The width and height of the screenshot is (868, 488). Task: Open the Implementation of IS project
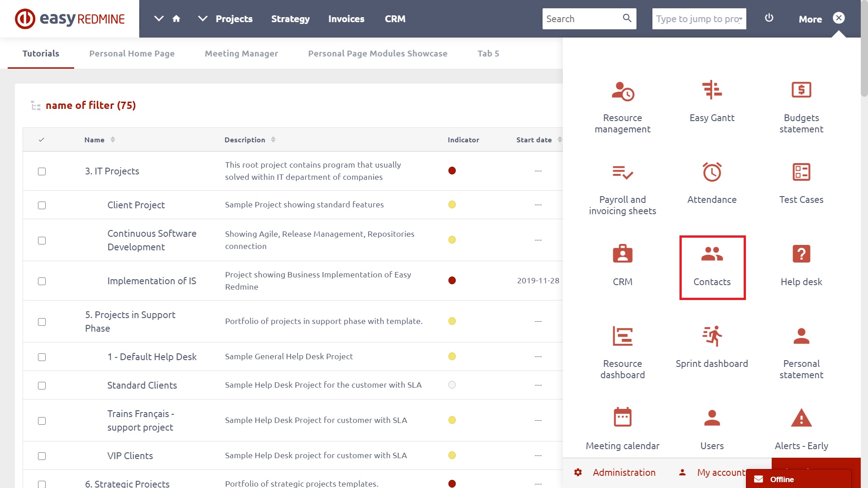pyautogui.click(x=151, y=281)
